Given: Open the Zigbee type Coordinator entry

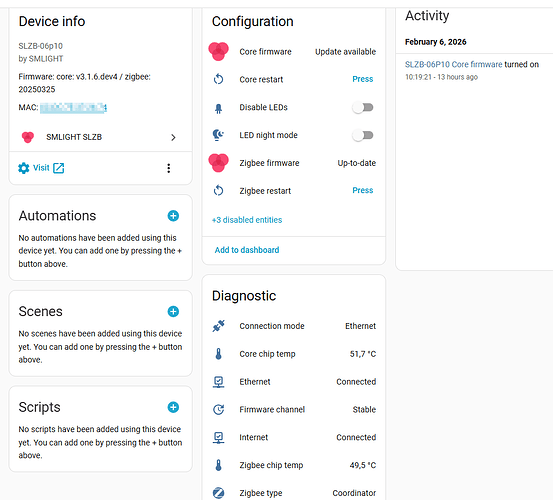Looking at the screenshot, I should [293, 493].
